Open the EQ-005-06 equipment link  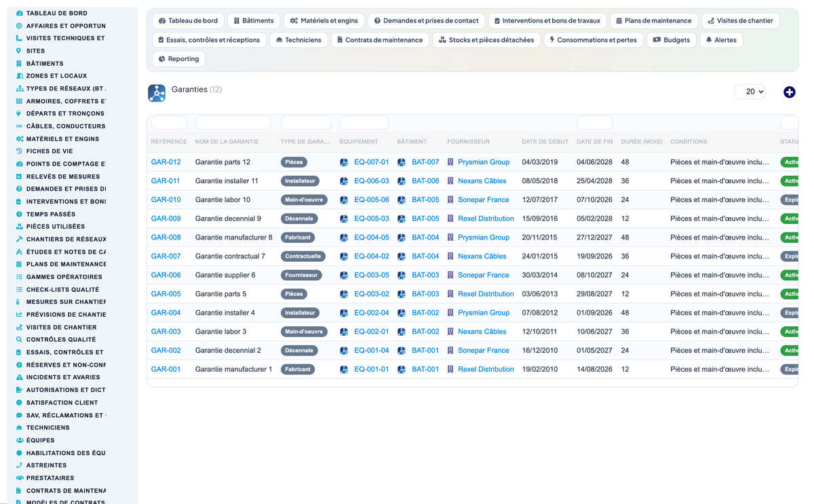pos(372,200)
